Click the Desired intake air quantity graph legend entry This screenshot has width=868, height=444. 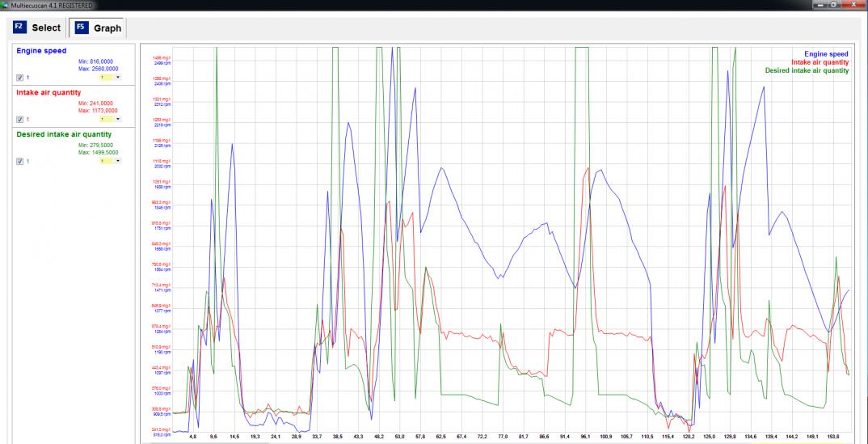coord(807,71)
